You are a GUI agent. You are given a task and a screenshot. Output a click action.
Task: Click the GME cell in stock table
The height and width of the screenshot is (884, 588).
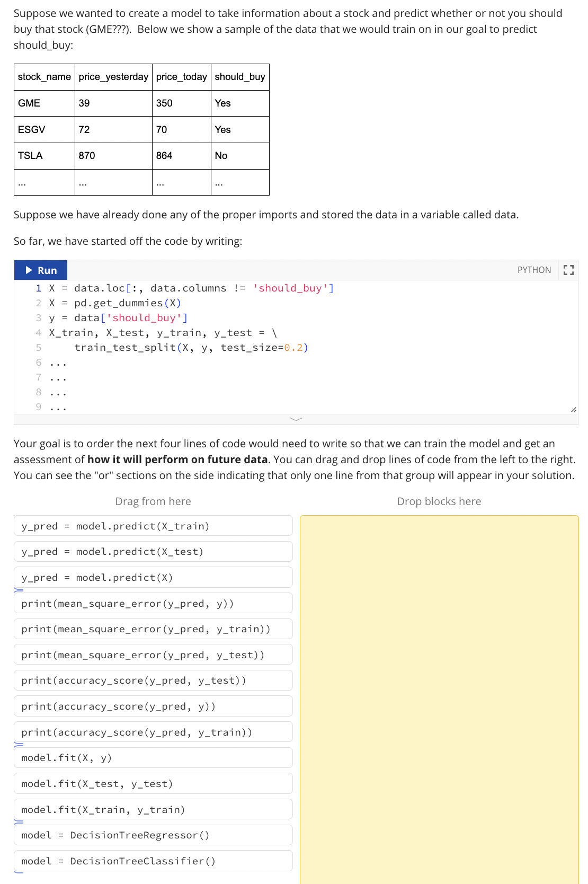(44, 103)
